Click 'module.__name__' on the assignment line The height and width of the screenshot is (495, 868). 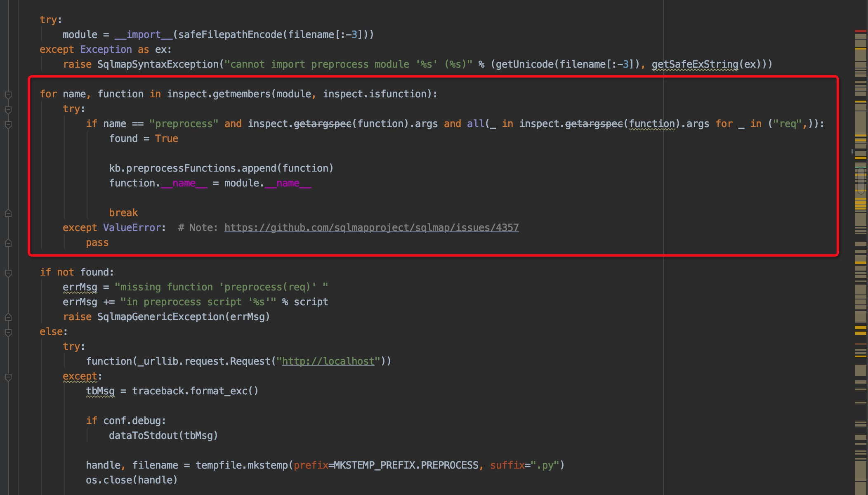pyautogui.click(x=268, y=183)
